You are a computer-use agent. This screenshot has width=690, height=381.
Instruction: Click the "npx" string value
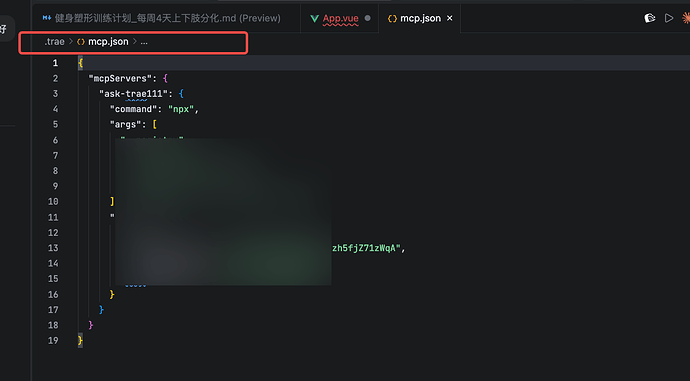[181, 109]
